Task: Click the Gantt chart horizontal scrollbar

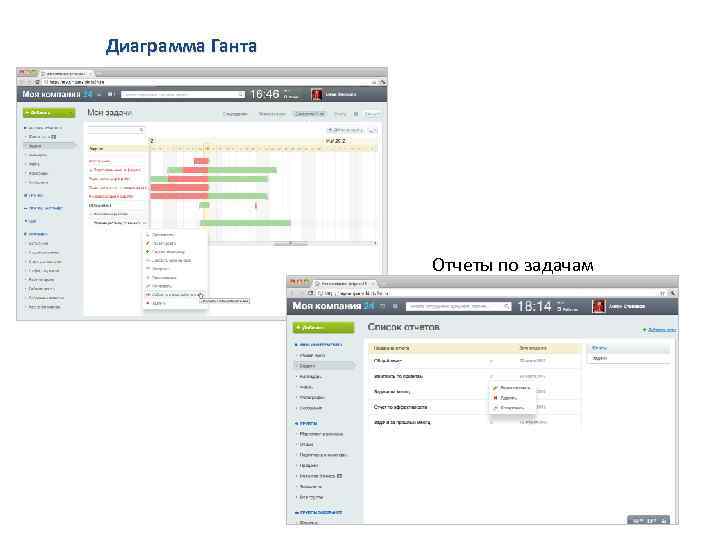Action: (290, 243)
